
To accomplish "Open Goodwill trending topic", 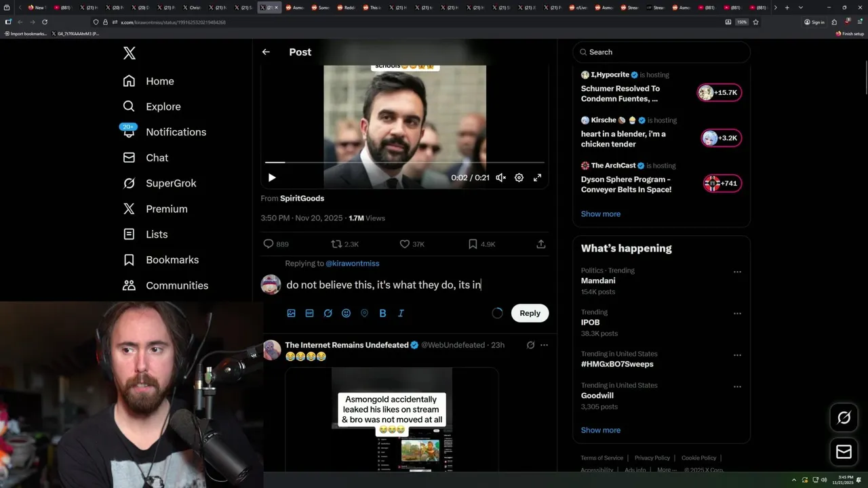I will (597, 396).
